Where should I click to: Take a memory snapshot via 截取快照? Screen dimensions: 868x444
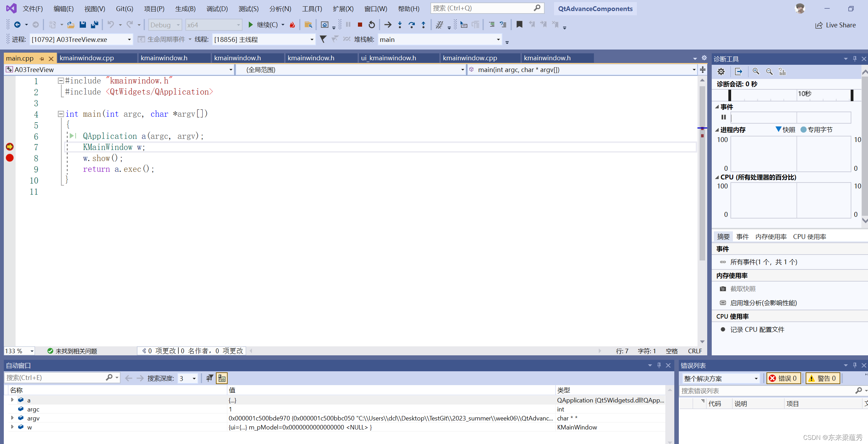743,289
